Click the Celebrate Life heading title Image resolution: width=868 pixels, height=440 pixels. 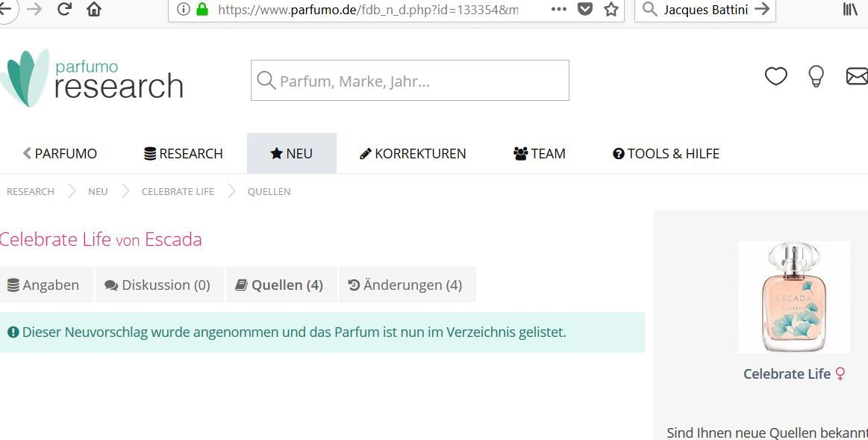coord(55,239)
